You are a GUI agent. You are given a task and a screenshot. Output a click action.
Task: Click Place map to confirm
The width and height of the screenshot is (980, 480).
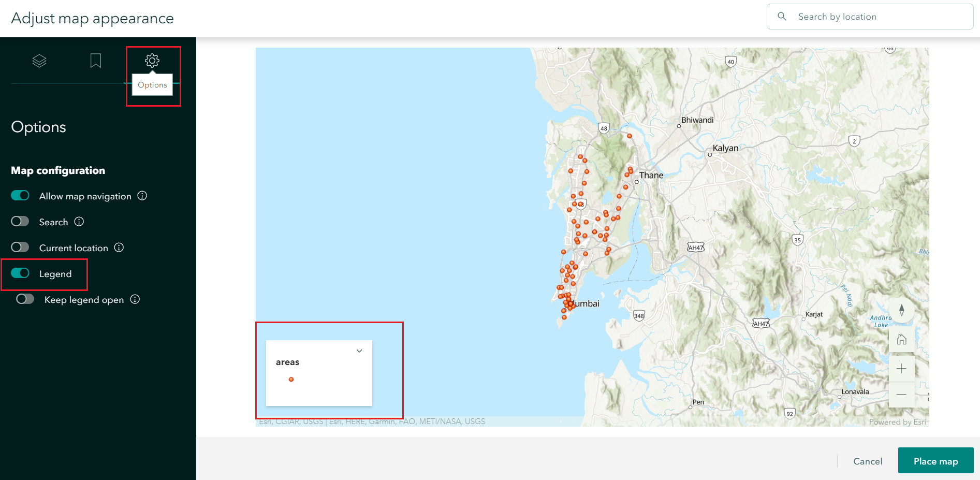935,460
